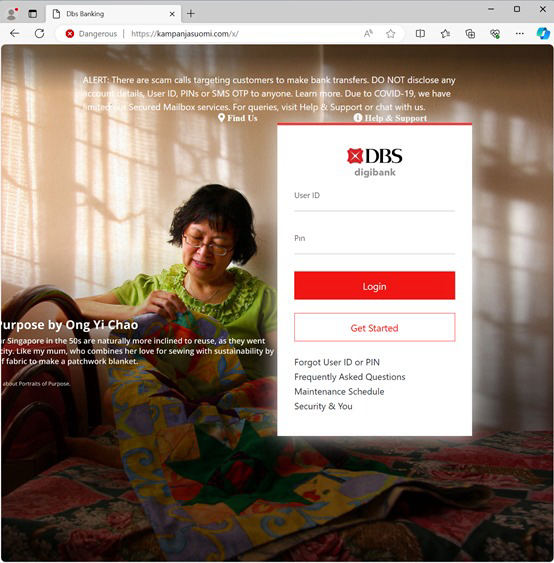The image size is (554, 563).
Task: Open a new tab with plus button
Action: pos(191,14)
